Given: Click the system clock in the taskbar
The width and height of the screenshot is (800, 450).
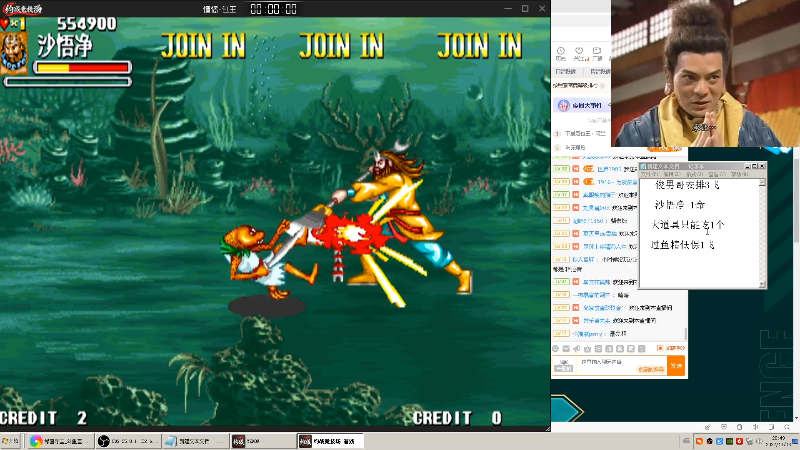Looking at the screenshot, I should pyautogui.click(x=779, y=441).
